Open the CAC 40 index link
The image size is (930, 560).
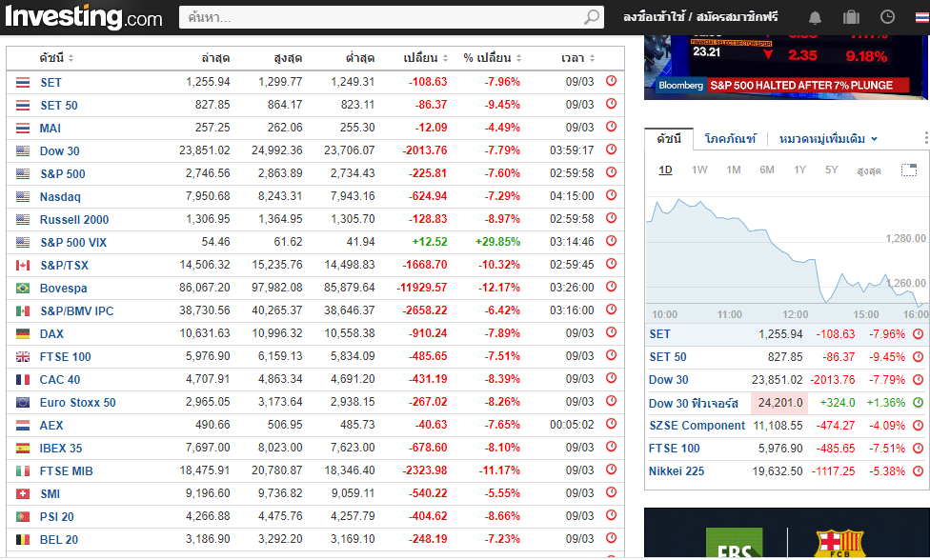[60, 380]
